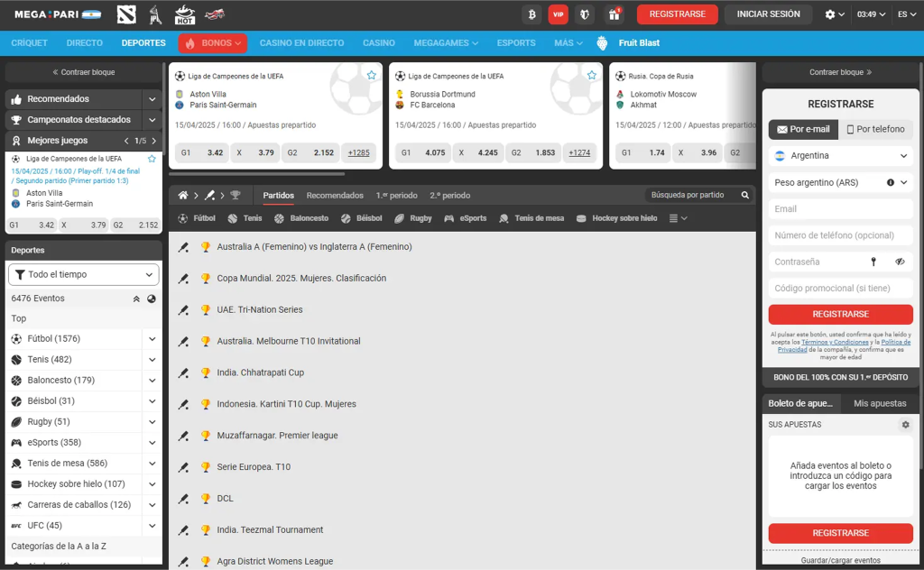Favorite the Aston Villa match card star

pos(371,76)
